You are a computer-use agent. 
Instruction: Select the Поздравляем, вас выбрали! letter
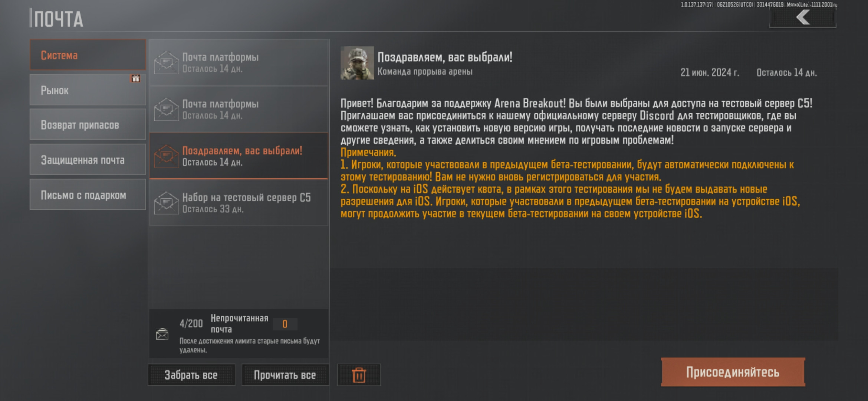point(239,156)
